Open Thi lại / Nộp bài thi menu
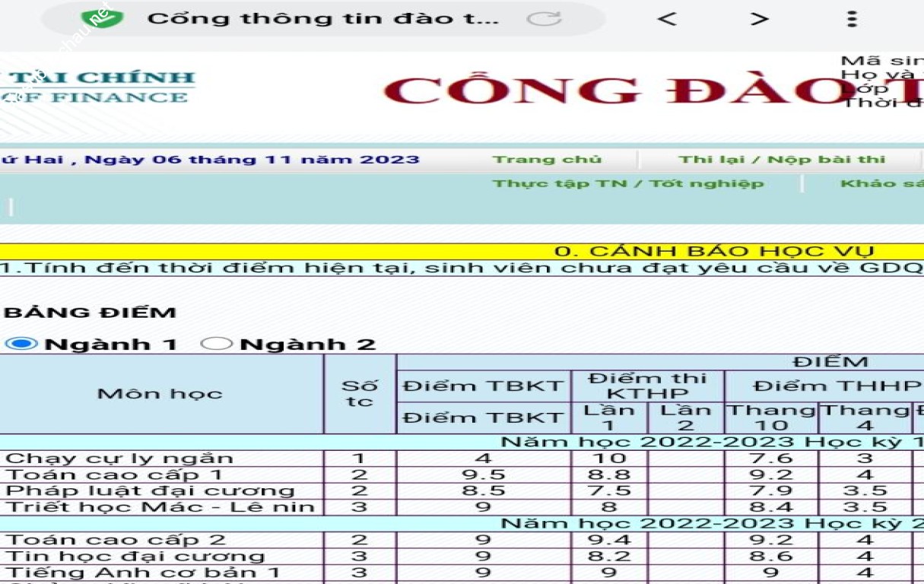The image size is (924, 584). click(782, 159)
